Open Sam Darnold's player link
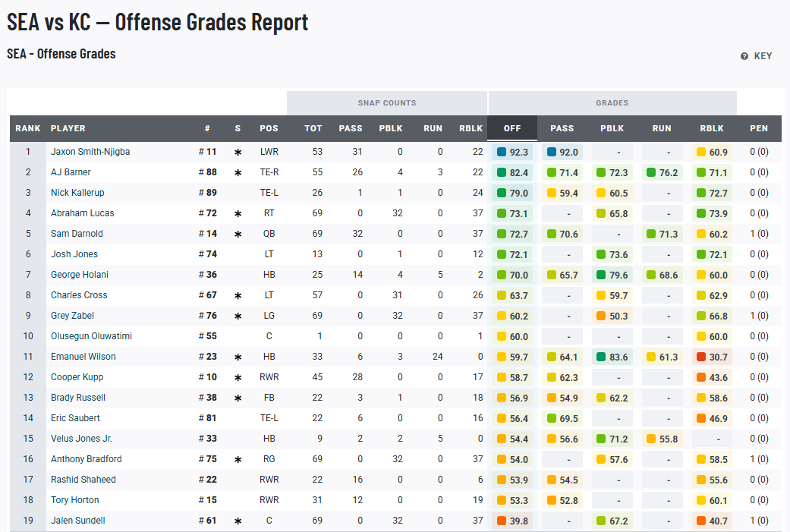 77,234
